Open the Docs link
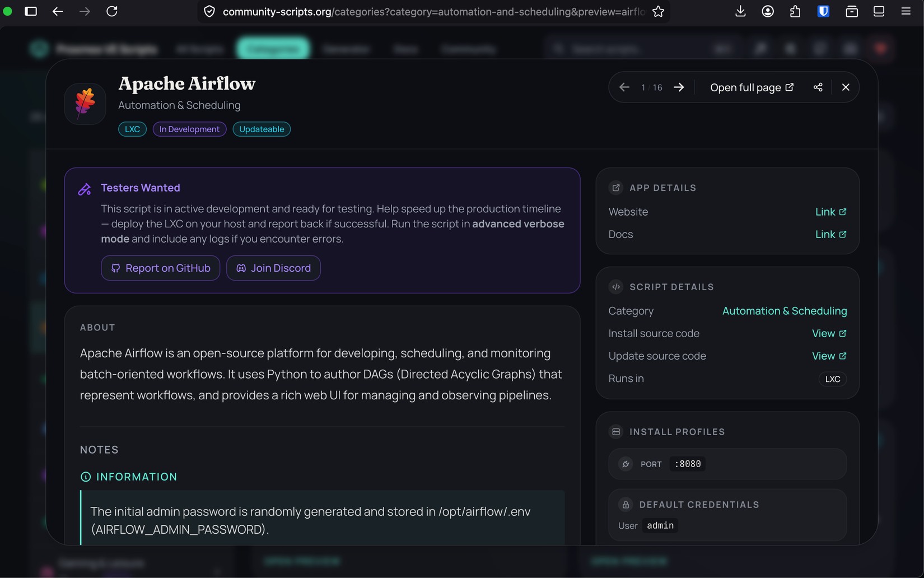Image resolution: width=924 pixels, height=578 pixels. [830, 234]
